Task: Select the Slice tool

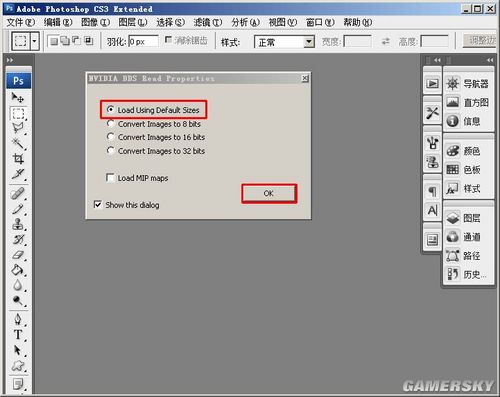Action: click(18, 174)
